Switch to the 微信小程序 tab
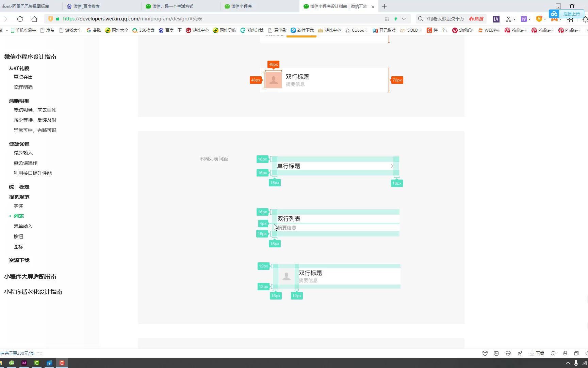The height and width of the screenshot is (368, 588). (x=260, y=6)
